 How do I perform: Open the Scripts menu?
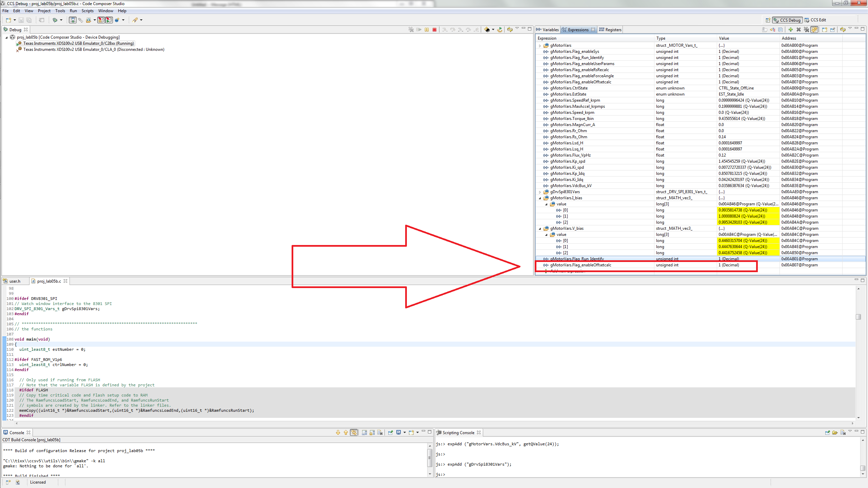point(87,11)
